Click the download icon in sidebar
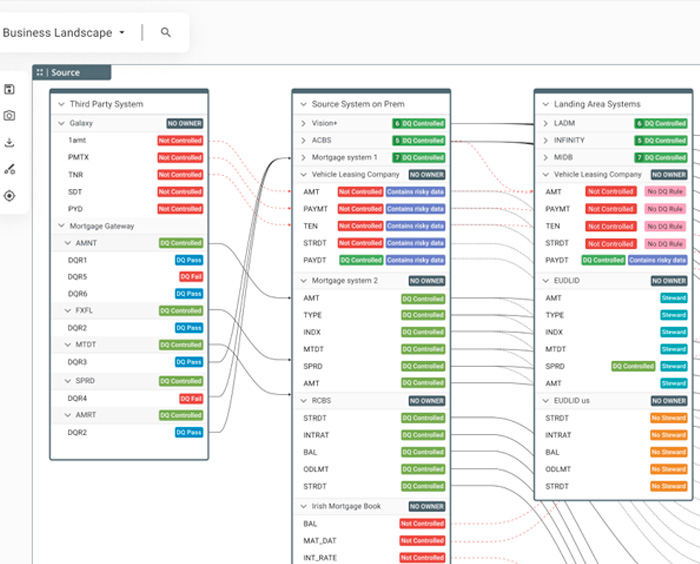700x564 pixels. 9,142
